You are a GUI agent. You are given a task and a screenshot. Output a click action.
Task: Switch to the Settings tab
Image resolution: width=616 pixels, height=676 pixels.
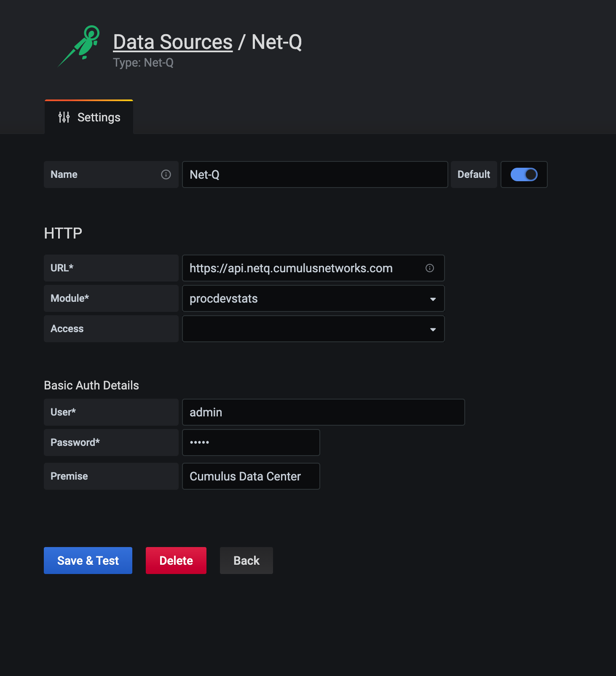89,117
